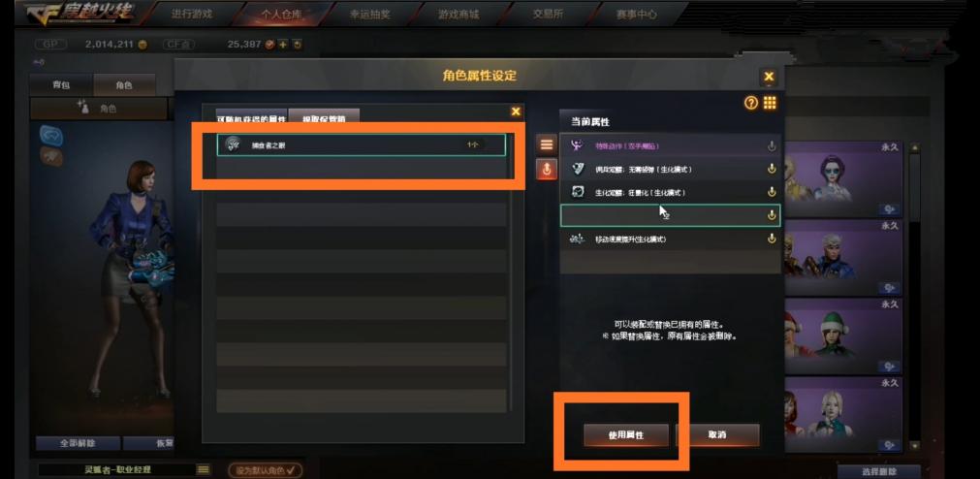Click download icon on 移动速度提升 attribute row
The height and width of the screenshot is (479, 980).
pyautogui.click(x=772, y=239)
